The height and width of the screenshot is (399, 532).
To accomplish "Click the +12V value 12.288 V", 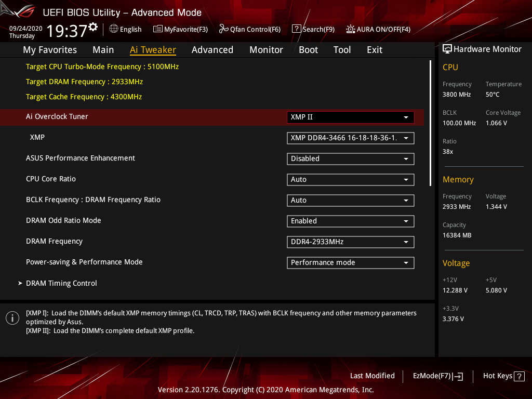I will [455, 290].
